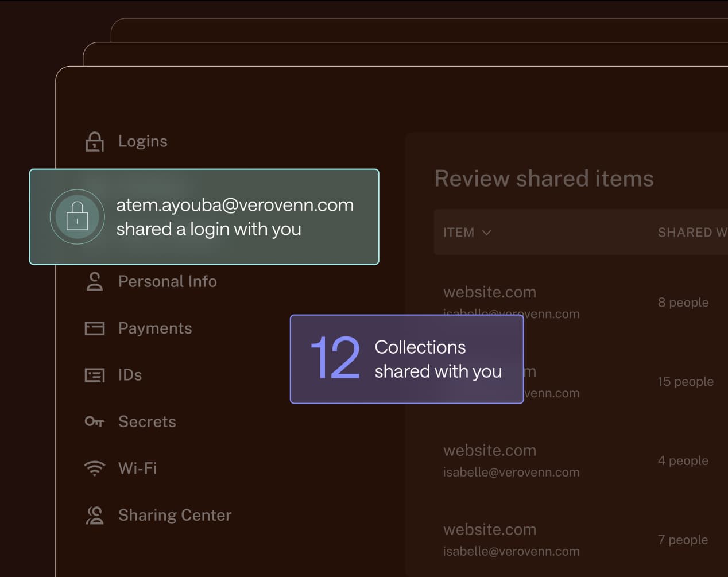This screenshot has width=728, height=577.
Task: Select the Payments text label in sidebar
Action: 155,328
